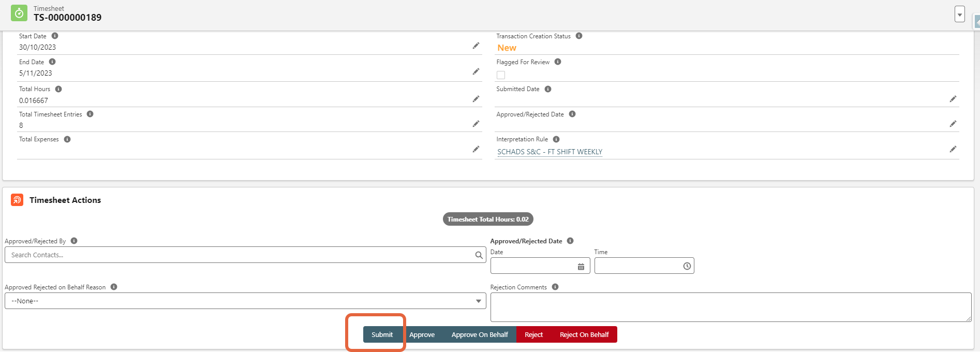The image size is (980, 352).
Task: Edit Submitted Date with the pencil icon
Action: pos(953,99)
